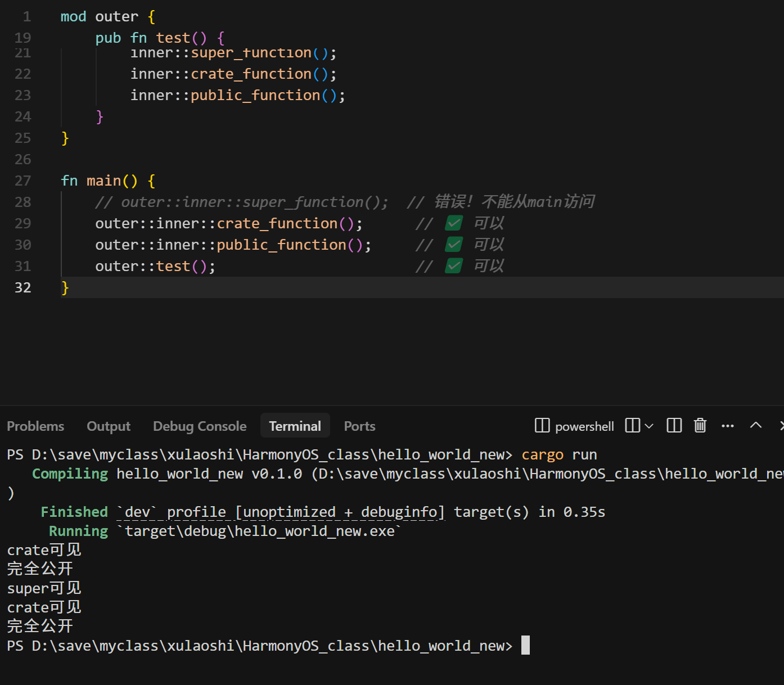Click the sticky header 'pub fn test() {'
784x685 pixels.
pyautogui.click(x=160, y=38)
